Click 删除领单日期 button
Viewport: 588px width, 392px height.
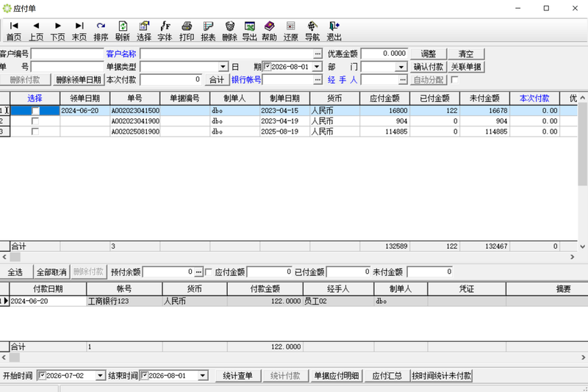pyautogui.click(x=79, y=80)
